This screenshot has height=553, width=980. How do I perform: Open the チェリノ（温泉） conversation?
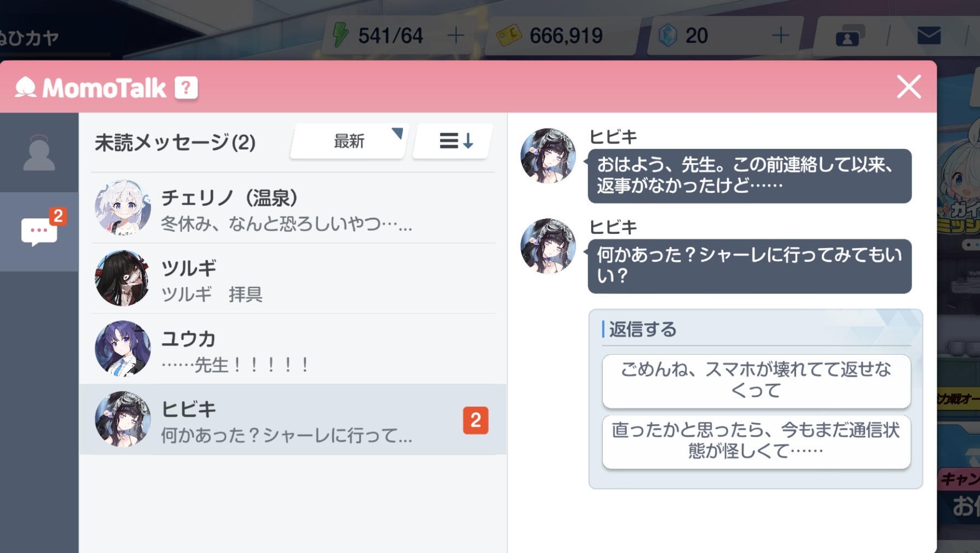pyautogui.click(x=293, y=209)
